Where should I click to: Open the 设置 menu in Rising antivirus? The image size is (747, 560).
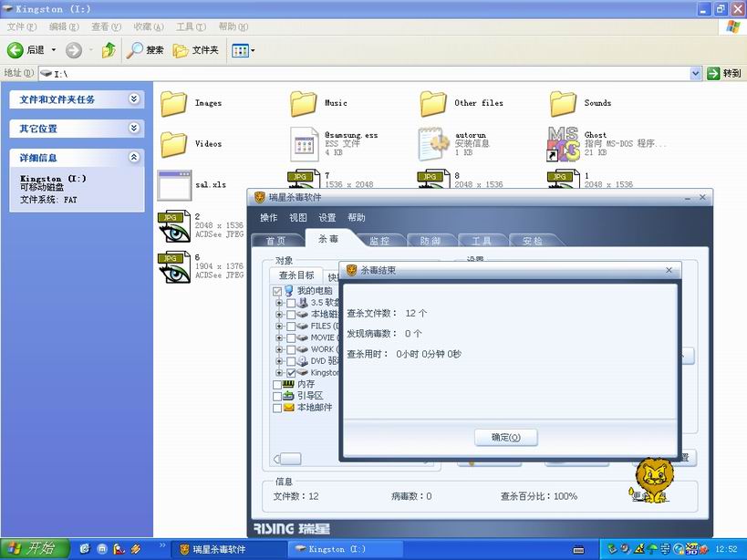coord(327,218)
